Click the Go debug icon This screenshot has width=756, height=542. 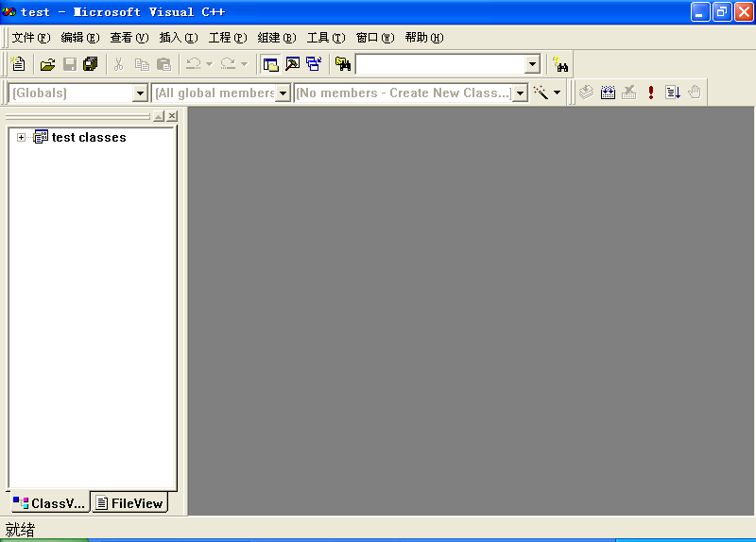coord(673,92)
